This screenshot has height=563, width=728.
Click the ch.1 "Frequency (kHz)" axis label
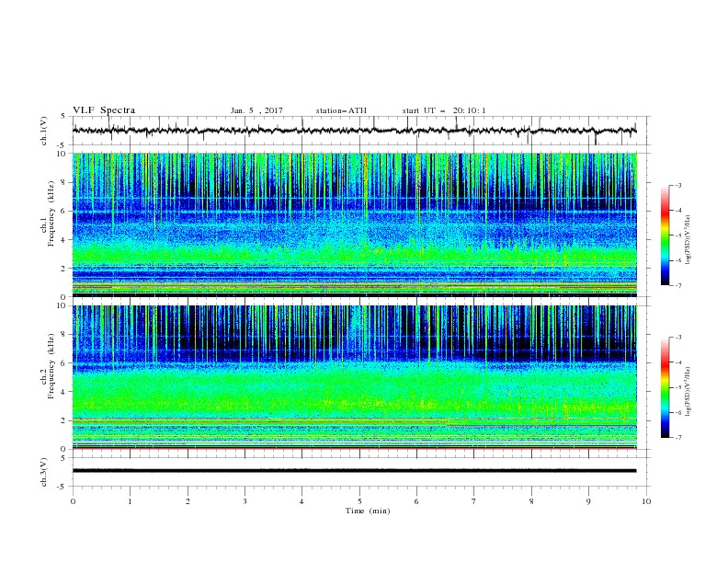51,213
